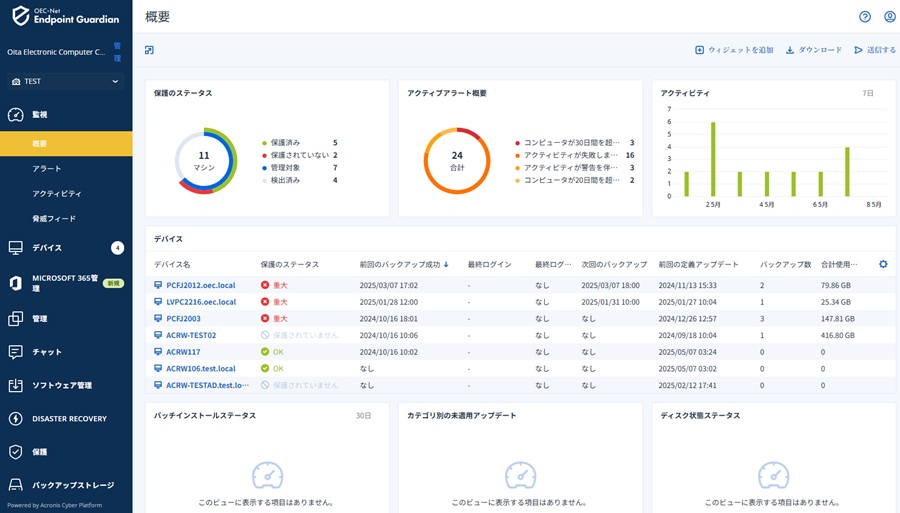Select アラート in the sidebar menu
The height and width of the screenshot is (513, 900).
46,169
